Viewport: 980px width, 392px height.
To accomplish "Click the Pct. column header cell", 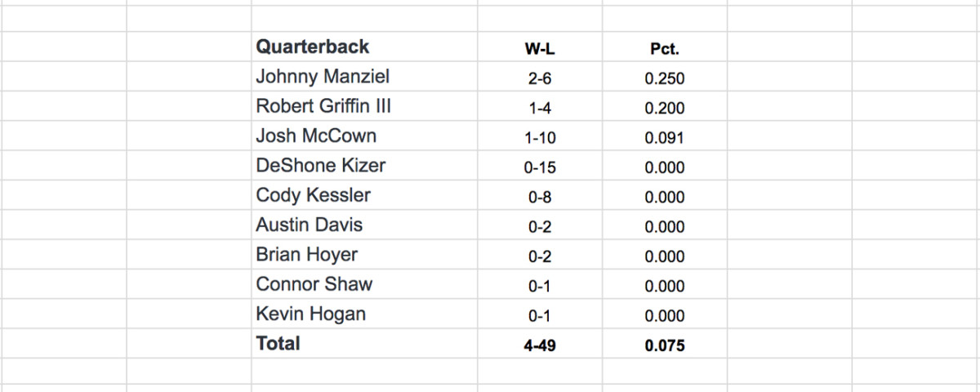I will point(664,49).
